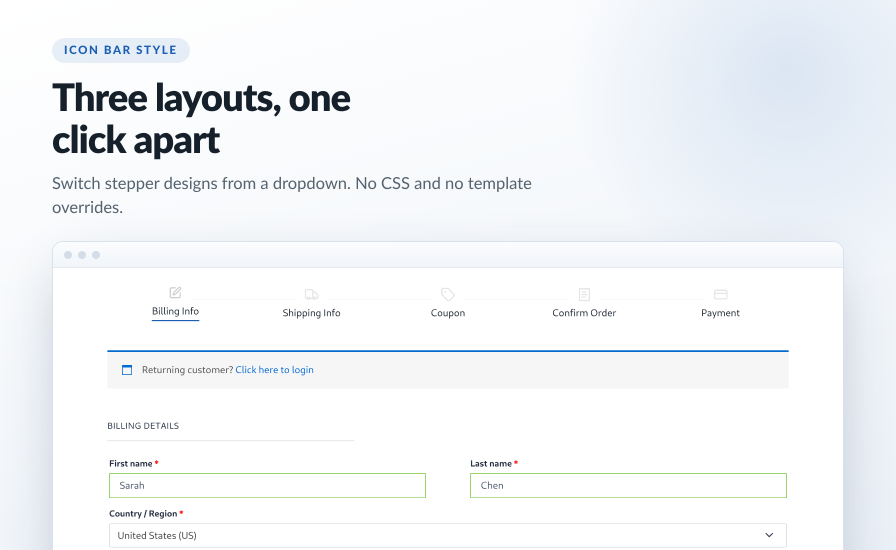Screen dimensions: 896x550
Task: Click the Last name label
Action: [x=491, y=464]
